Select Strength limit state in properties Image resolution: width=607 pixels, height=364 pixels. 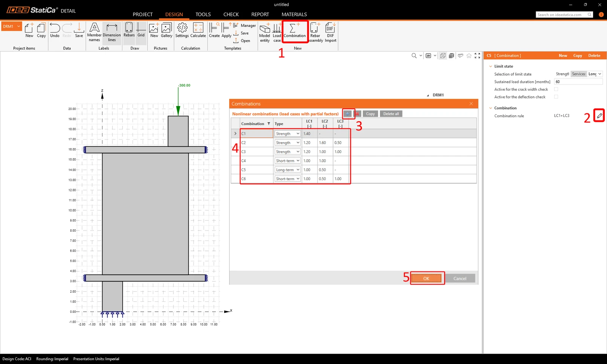(x=562, y=74)
